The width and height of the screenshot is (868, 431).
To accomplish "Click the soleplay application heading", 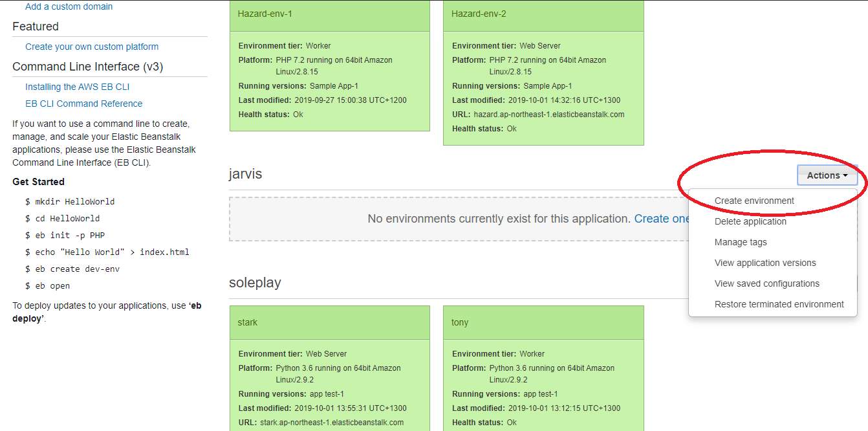I will (x=255, y=283).
